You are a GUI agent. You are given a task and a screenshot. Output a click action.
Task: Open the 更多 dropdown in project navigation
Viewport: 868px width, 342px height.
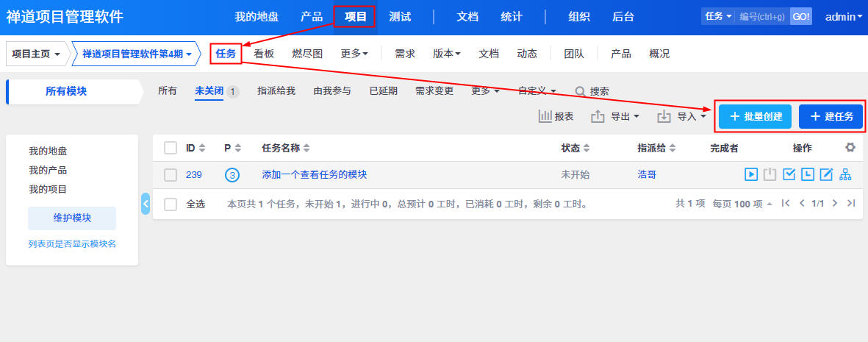(354, 54)
